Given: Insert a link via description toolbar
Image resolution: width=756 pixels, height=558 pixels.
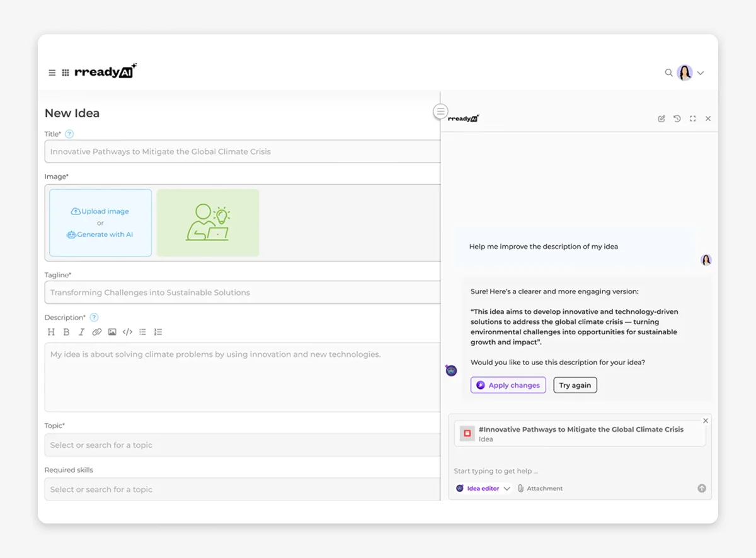Looking at the screenshot, I should 96,332.
